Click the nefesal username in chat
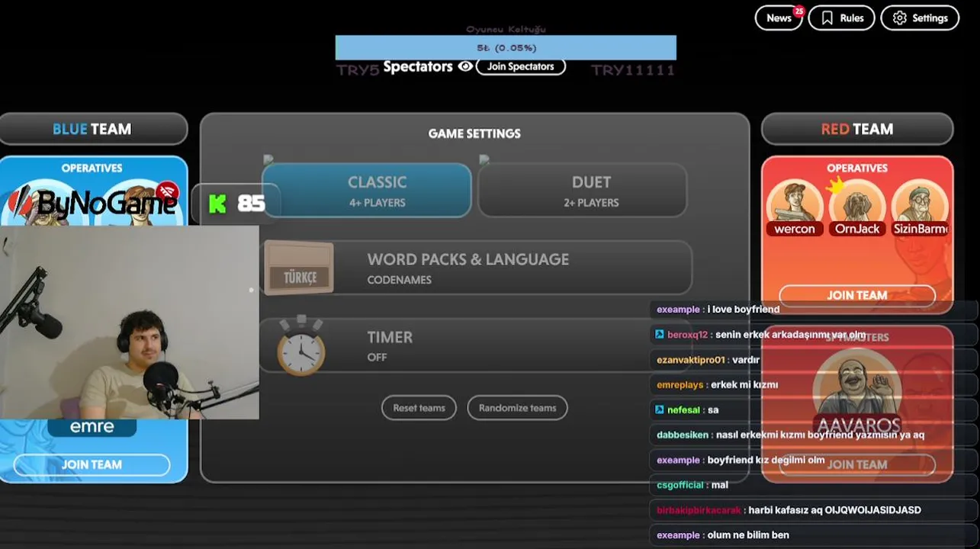 click(x=682, y=410)
